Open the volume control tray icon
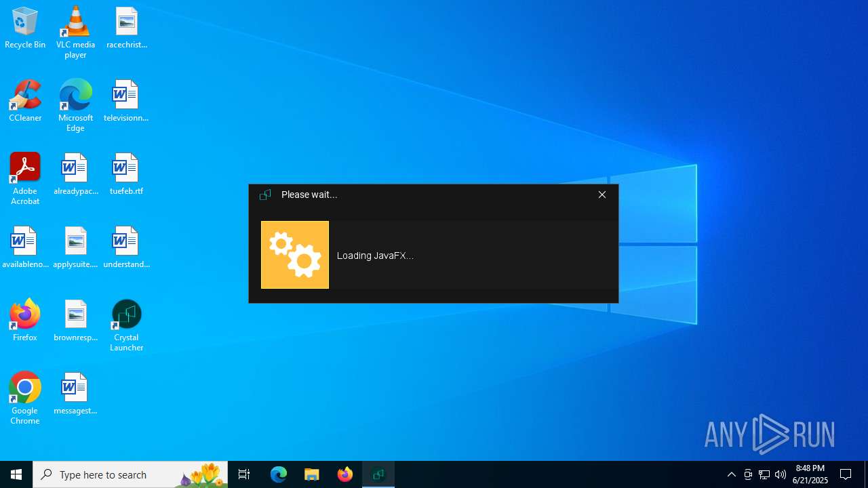 [781, 474]
